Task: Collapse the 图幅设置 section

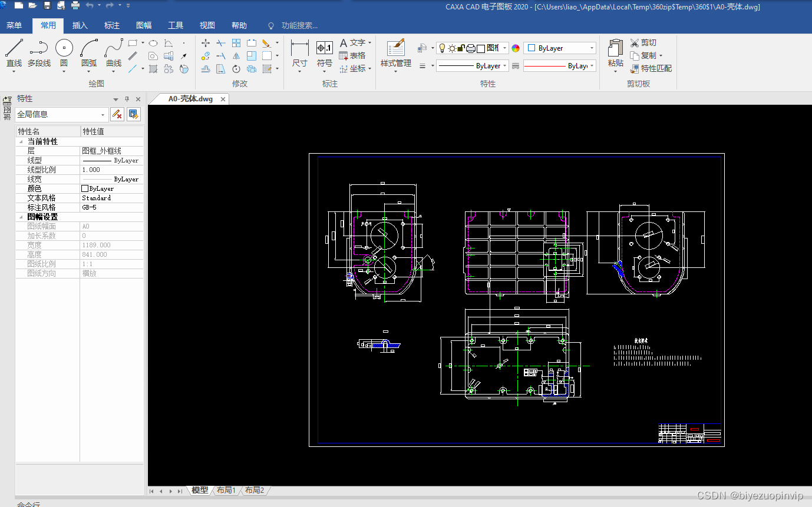Action: click(21, 217)
